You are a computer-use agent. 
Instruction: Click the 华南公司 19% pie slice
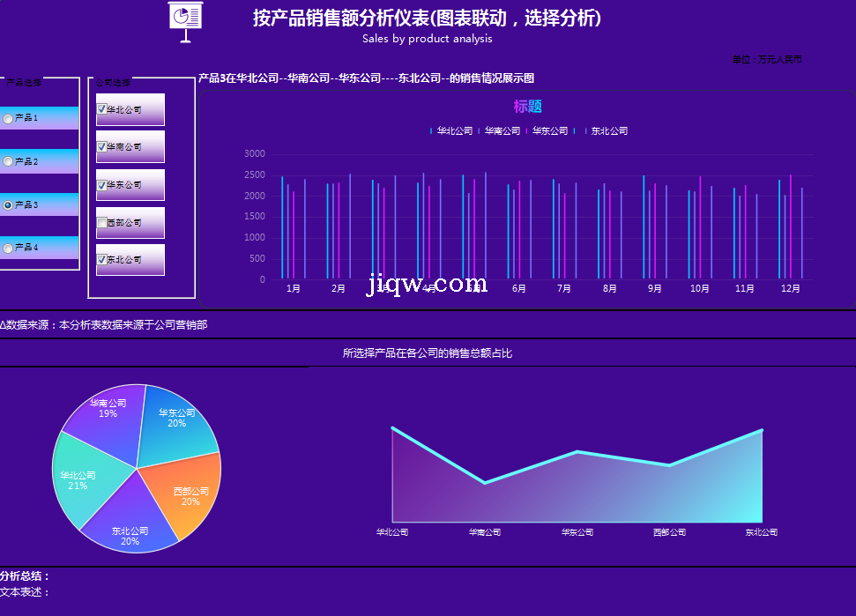106,419
